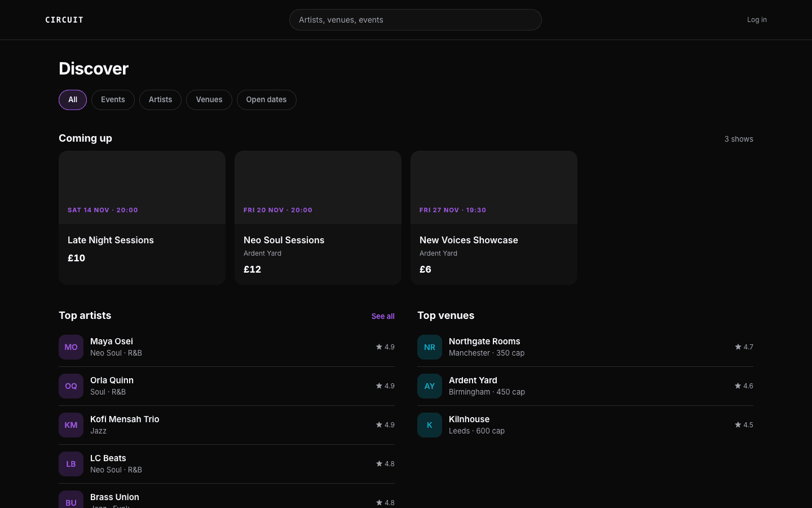The image size is (812, 508).
Task: Open the Kilnhouse venue name
Action: [469, 419]
